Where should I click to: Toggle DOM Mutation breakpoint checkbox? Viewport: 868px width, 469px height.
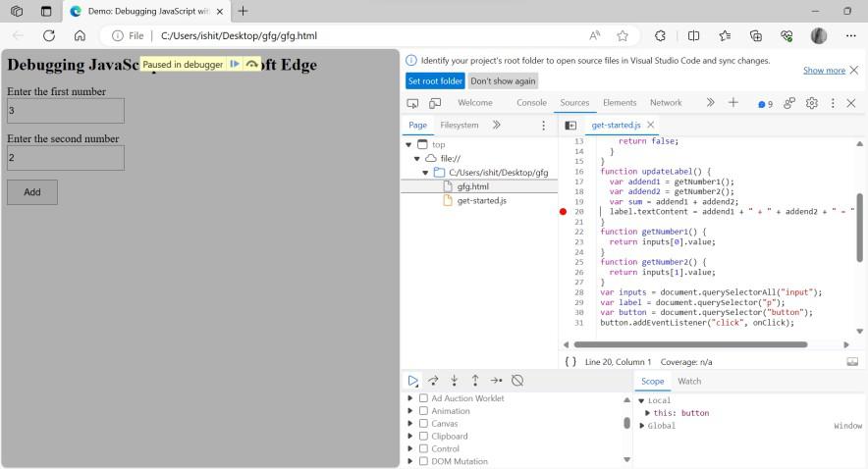tap(423, 461)
